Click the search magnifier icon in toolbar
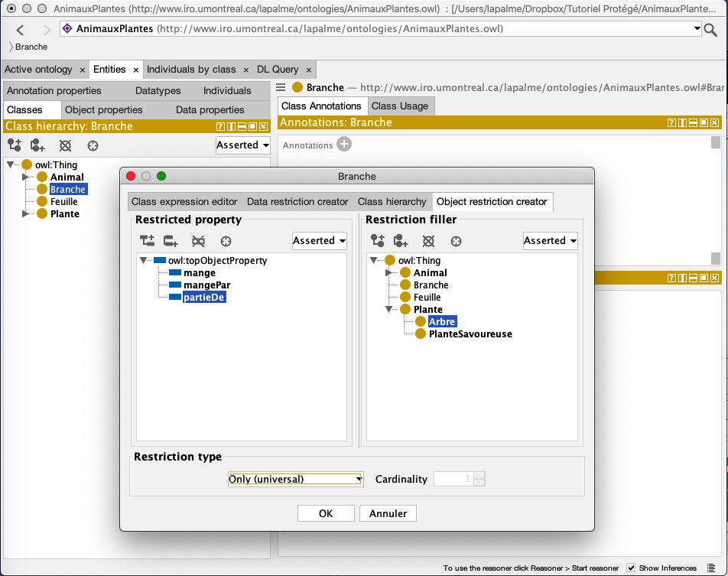Image resolution: width=728 pixels, height=576 pixels. (x=710, y=30)
